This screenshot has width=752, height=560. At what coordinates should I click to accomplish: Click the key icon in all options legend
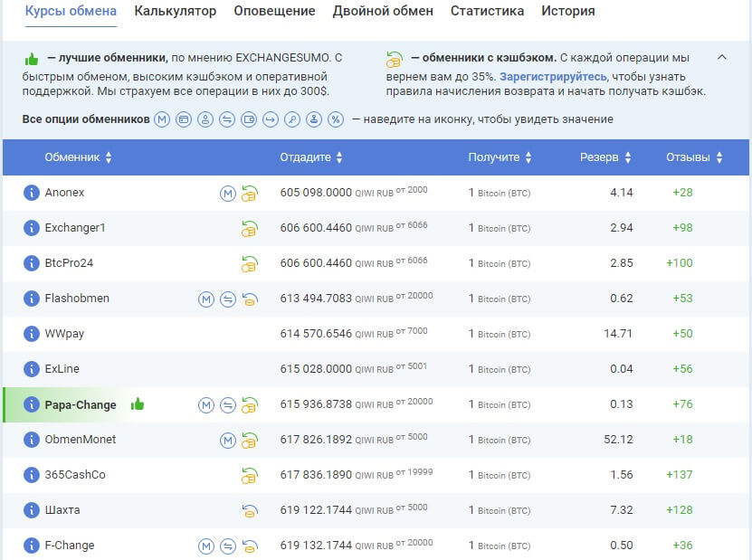(292, 119)
